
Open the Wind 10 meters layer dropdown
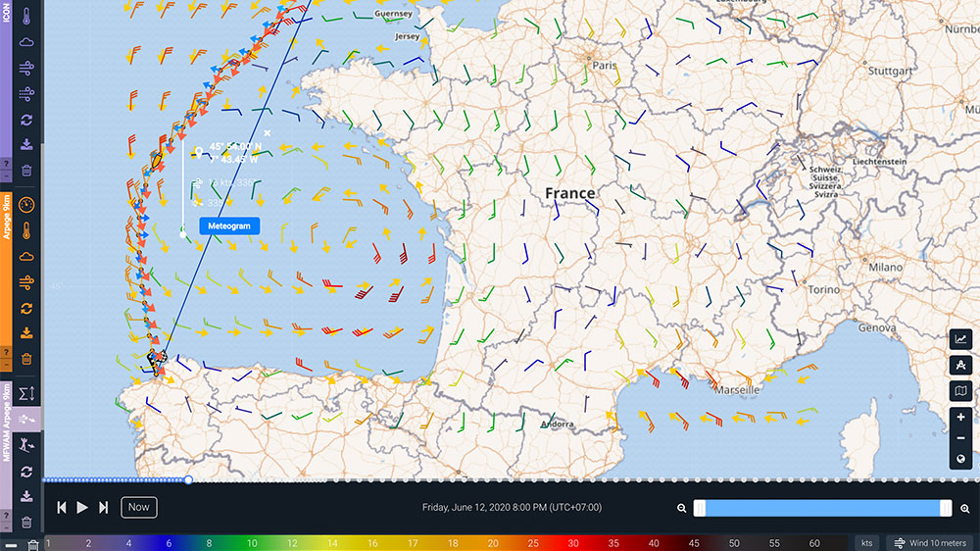(x=931, y=542)
